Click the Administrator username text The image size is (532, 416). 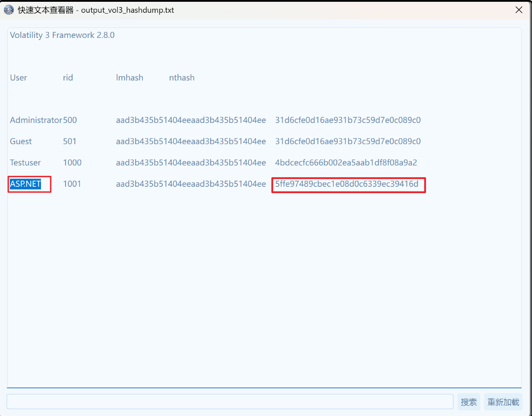tap(36, 120)
